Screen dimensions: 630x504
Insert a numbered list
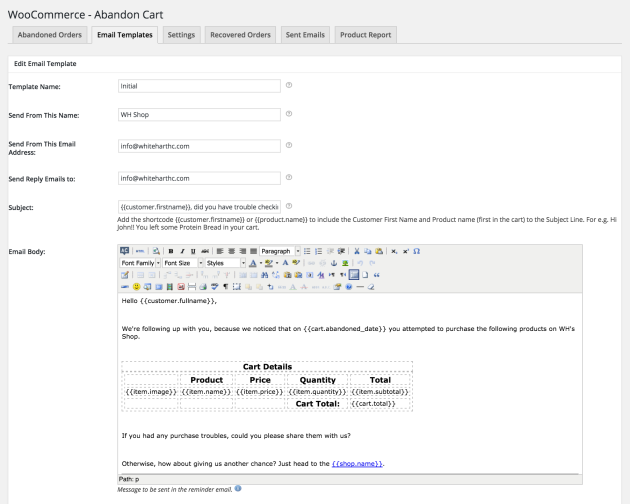pos(318,251)
